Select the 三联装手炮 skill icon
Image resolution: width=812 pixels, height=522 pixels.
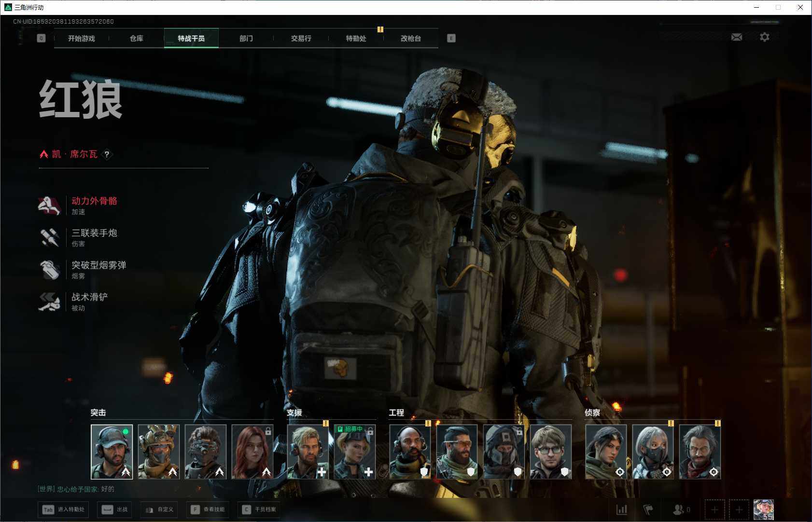pos(49,237)
